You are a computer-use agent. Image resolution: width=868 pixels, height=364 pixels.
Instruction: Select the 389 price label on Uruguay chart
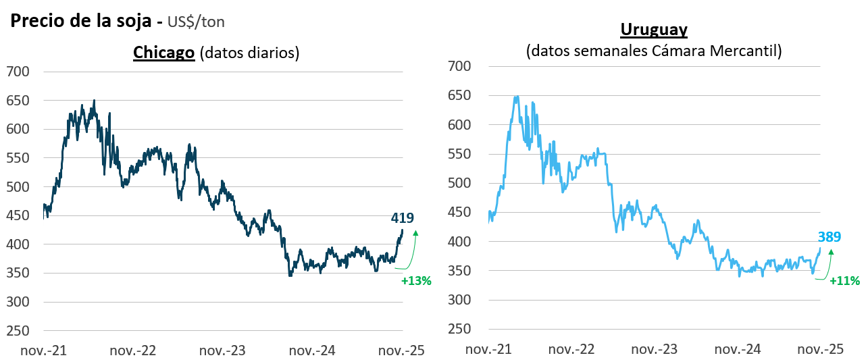coord(829,236)
